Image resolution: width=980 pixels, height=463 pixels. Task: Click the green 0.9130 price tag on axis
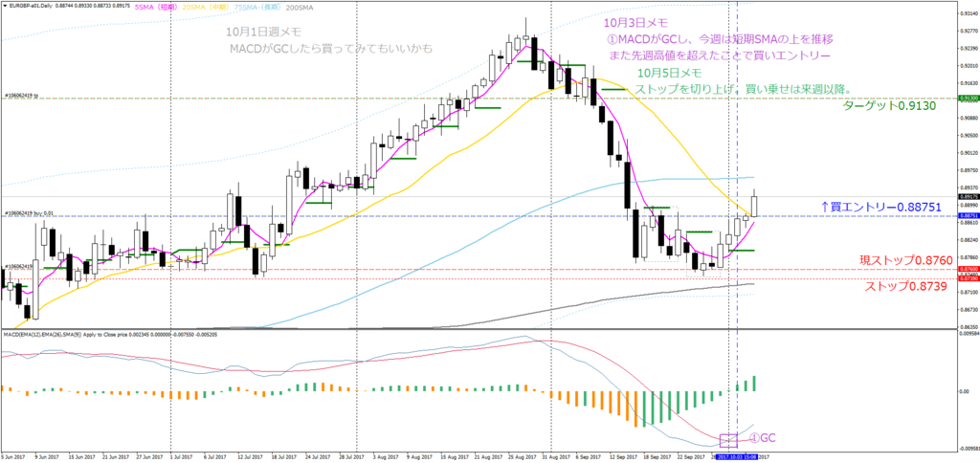[969, 99]
